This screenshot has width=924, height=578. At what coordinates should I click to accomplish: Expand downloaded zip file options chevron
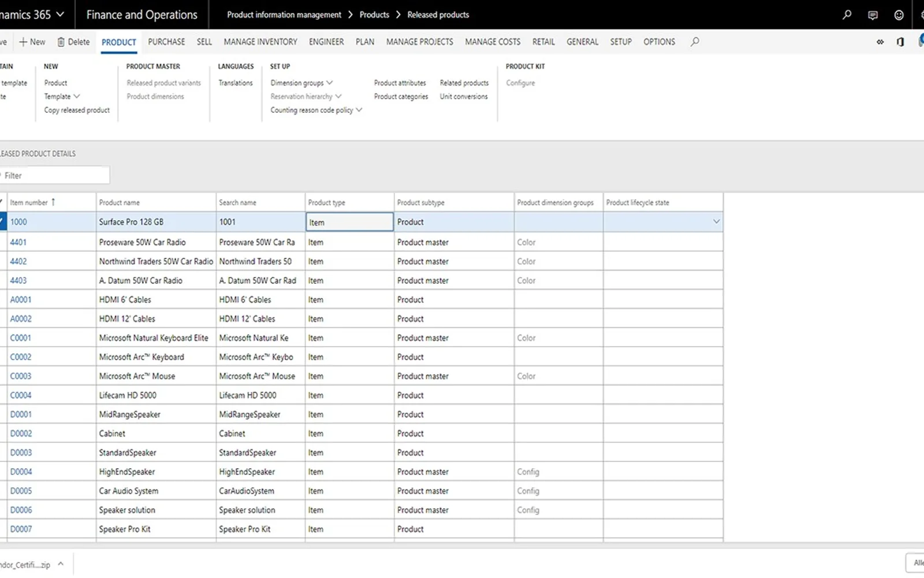point(61,564)
